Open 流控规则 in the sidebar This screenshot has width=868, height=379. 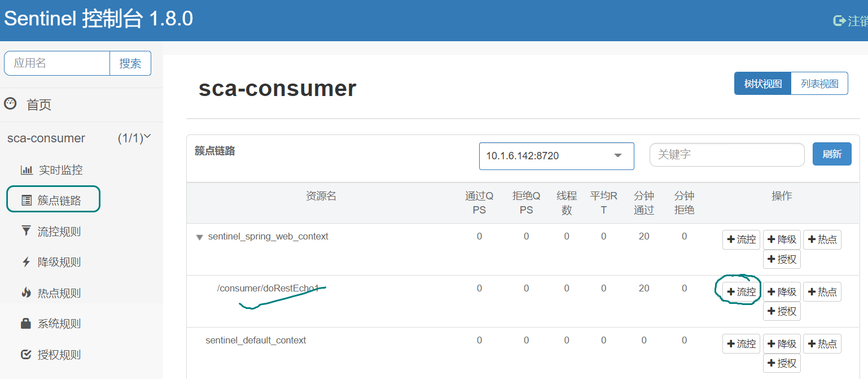pos(59,232)
